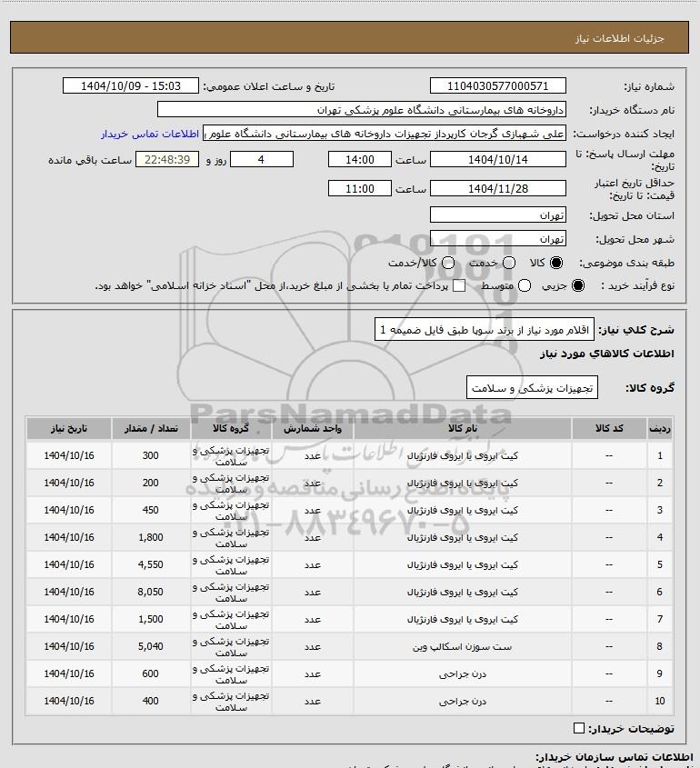Click the unit عدد in row 8
Screen dimensions: 700x768
click(x=313, y=646)
